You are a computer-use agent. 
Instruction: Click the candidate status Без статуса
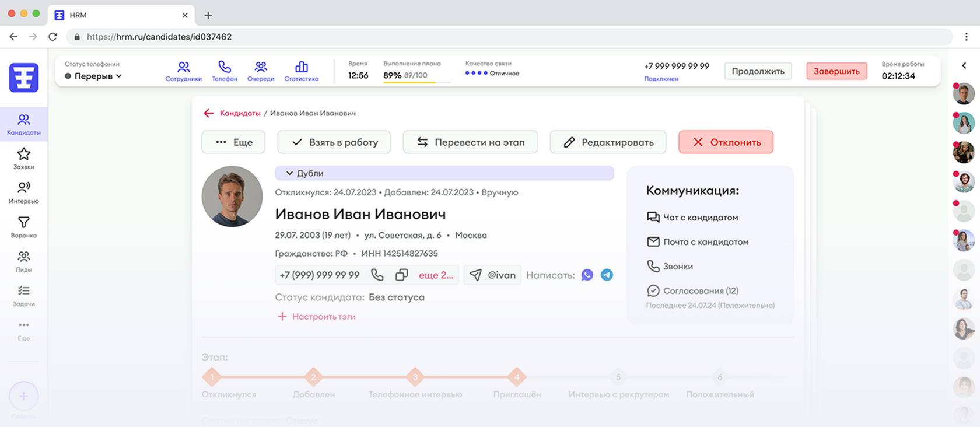tap(397, 297)
